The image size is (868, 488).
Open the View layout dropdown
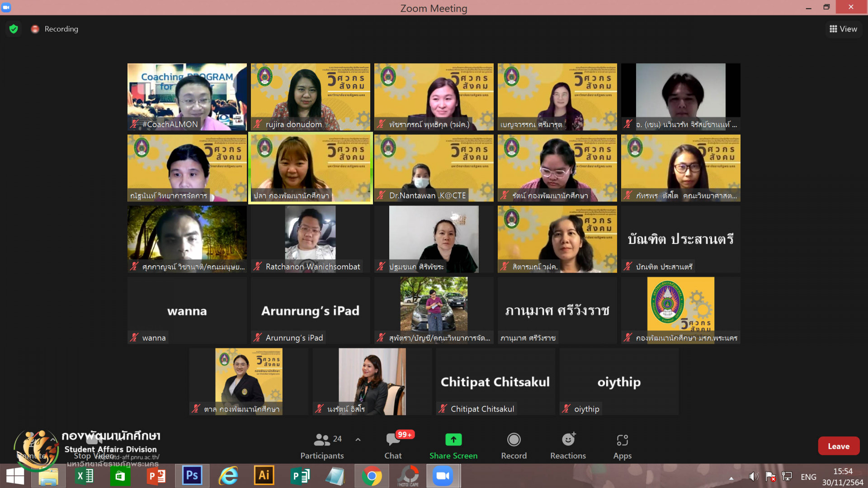pos(843,29)
